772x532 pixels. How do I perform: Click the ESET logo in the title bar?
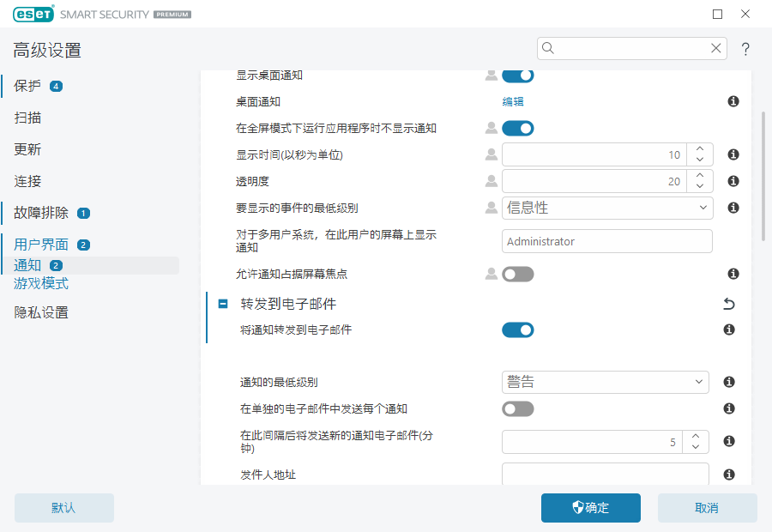(33, 14)
